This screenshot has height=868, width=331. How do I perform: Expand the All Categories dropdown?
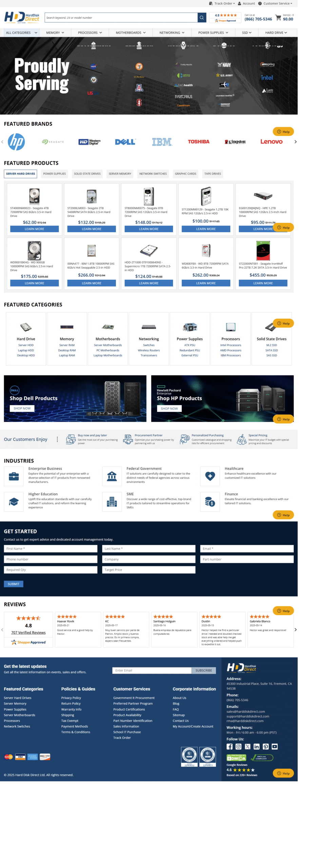pos(21,33)
